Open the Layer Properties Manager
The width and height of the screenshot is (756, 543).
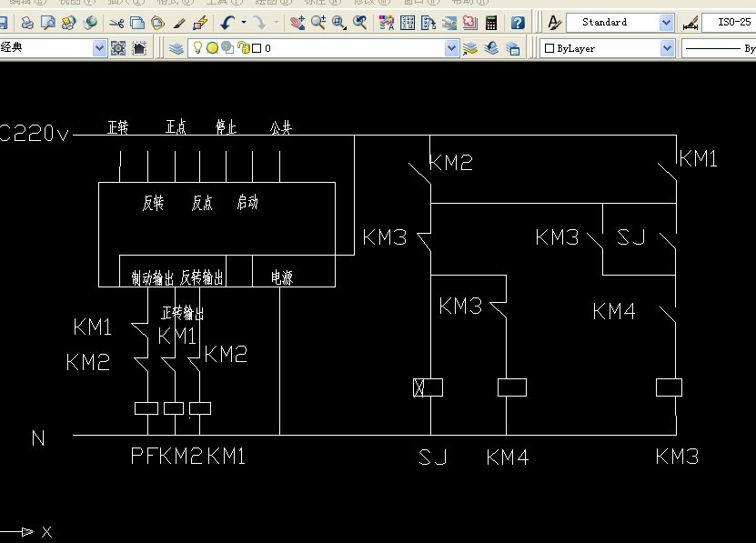176,48
